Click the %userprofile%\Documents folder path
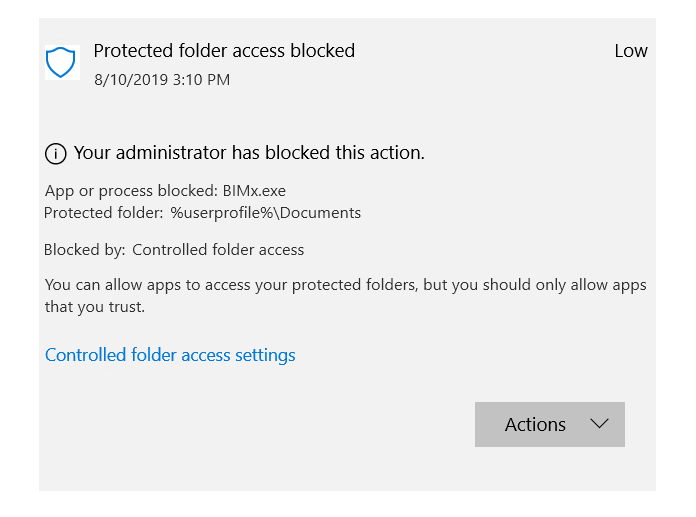696x517 pixels. [x=266, y=213]
